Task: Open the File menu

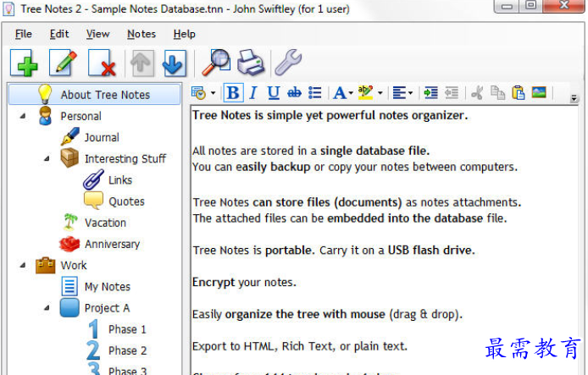Action: pyautogui.click(x=23, y=34)
